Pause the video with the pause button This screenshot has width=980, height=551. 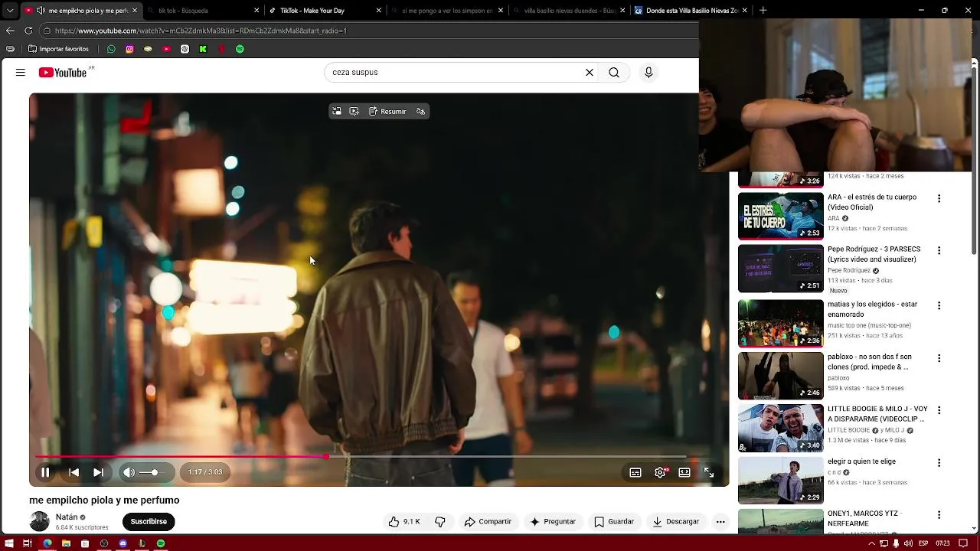click(45, 472)
